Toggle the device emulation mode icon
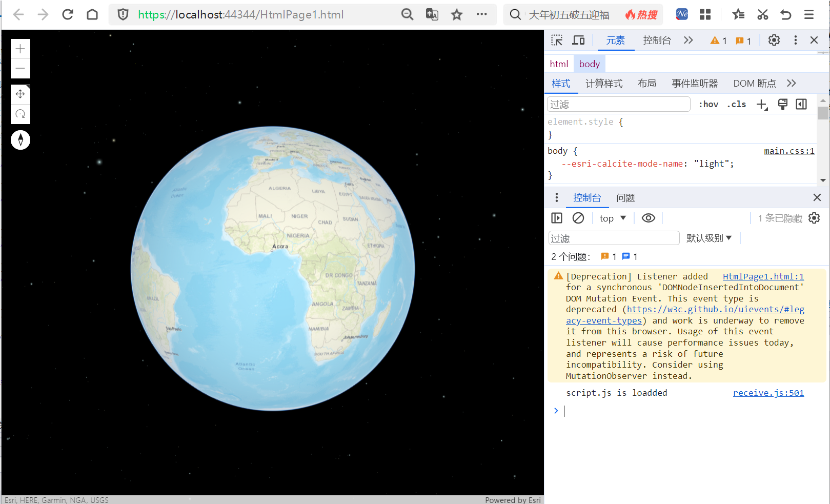The image size is (830, 504). click(x=578, y=40)
